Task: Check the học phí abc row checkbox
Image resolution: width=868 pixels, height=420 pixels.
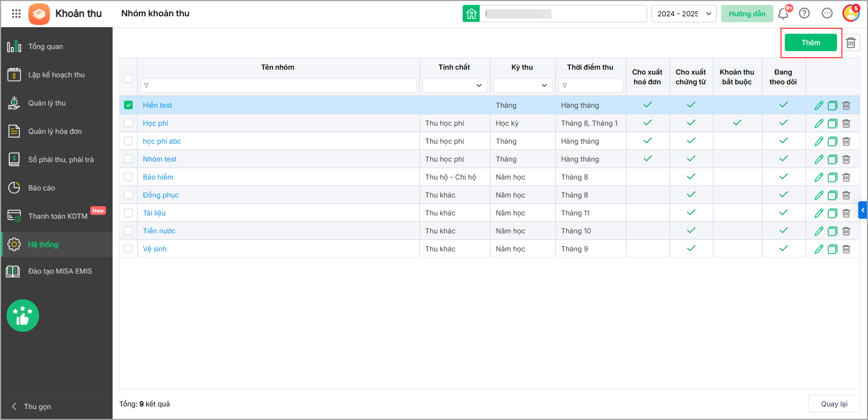Action: [x=128, y=141]
